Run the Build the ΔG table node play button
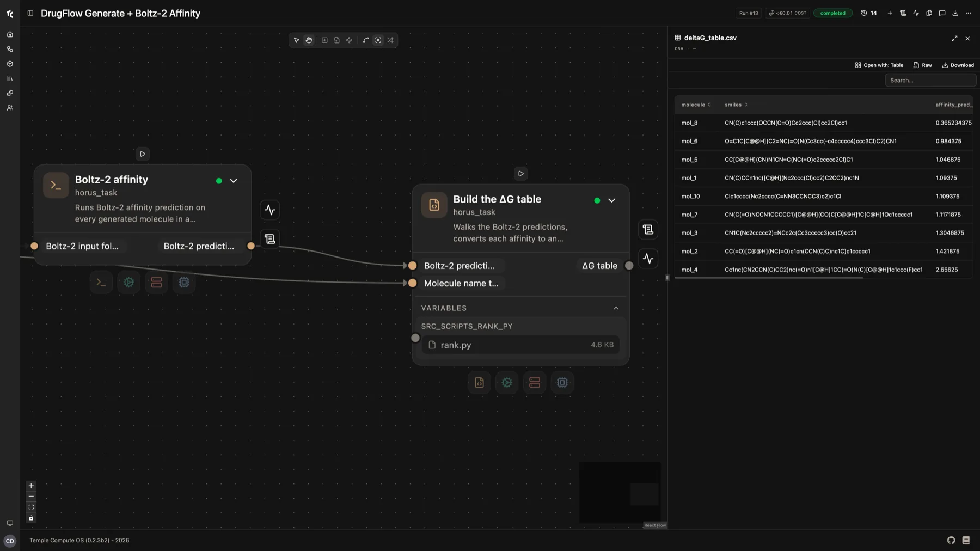This screenshot has width=980, height=551. pyautogui.click(x=521, y=174)
